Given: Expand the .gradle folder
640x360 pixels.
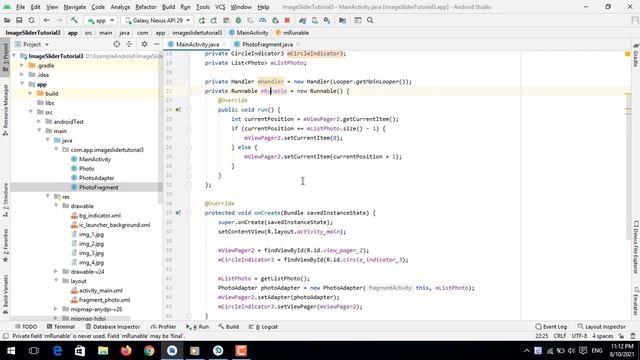Looking at the screenshot, I should pos(22,65).
